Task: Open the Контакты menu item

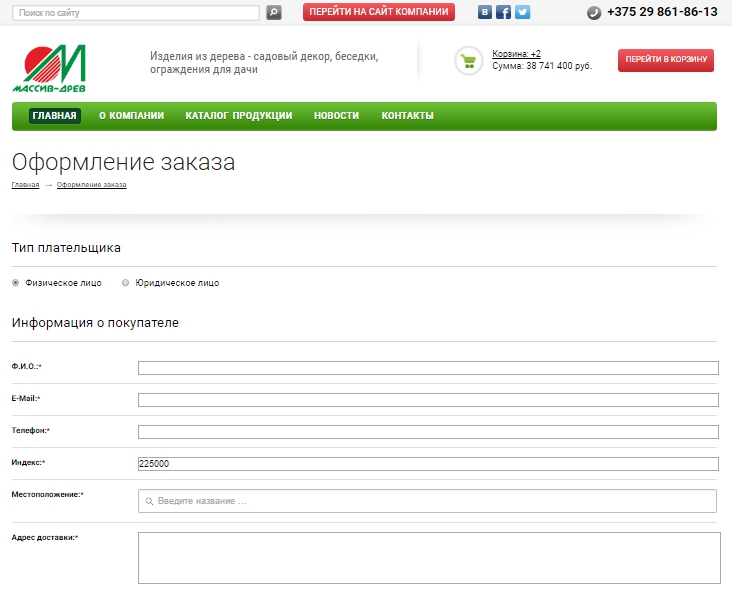Action: coord(407,116)
